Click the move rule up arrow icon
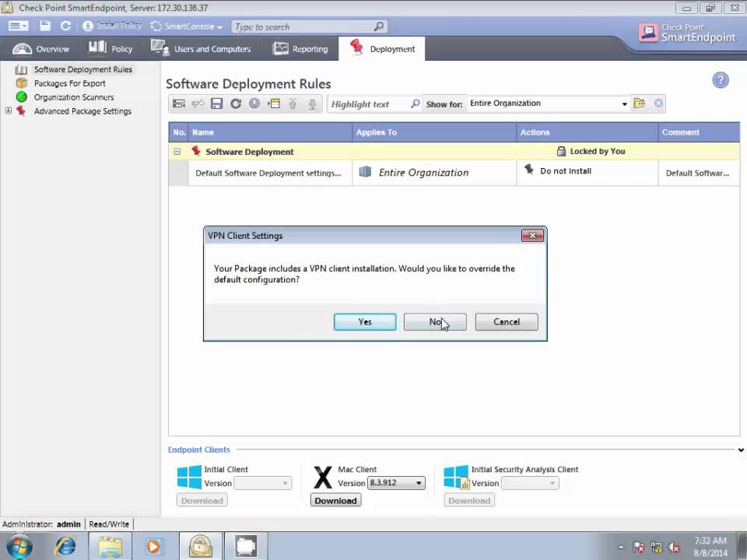The width and height of the screenshot is (747, 560). point(293,103)
